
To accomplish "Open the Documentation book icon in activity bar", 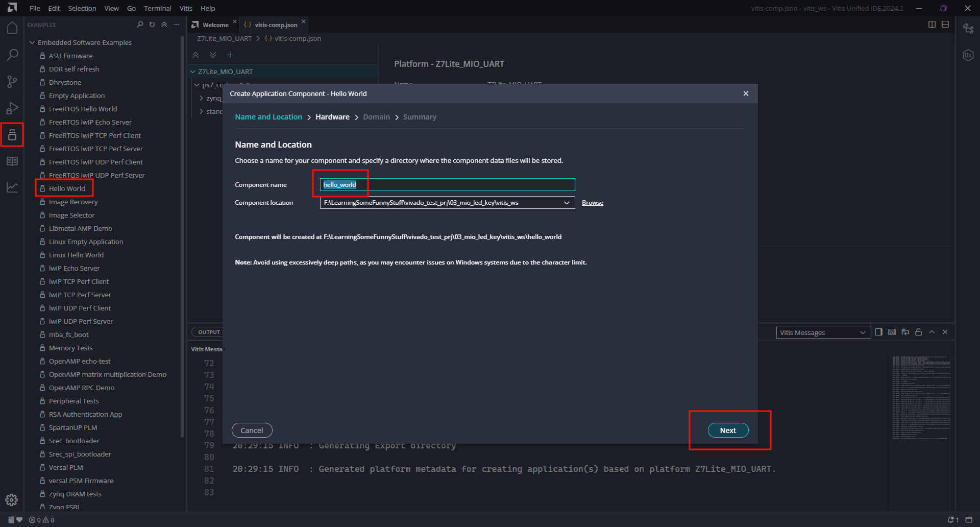I will pyautogui.click(x=12, y=161).
